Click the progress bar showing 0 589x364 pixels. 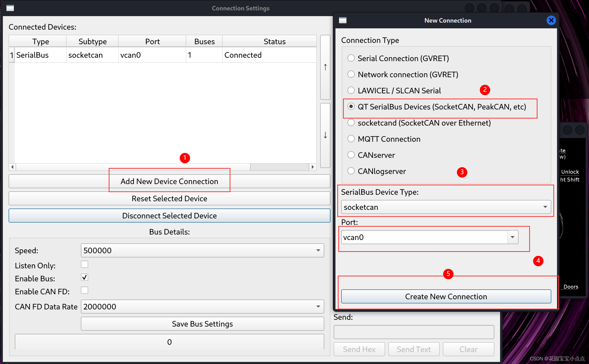click(x=169, y=342)
